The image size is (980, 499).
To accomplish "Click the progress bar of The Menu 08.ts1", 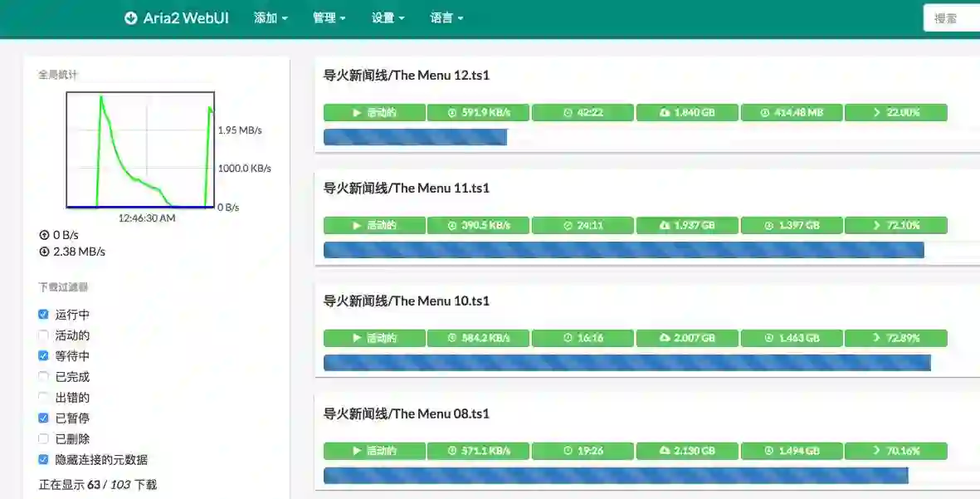I will [652, 475].
